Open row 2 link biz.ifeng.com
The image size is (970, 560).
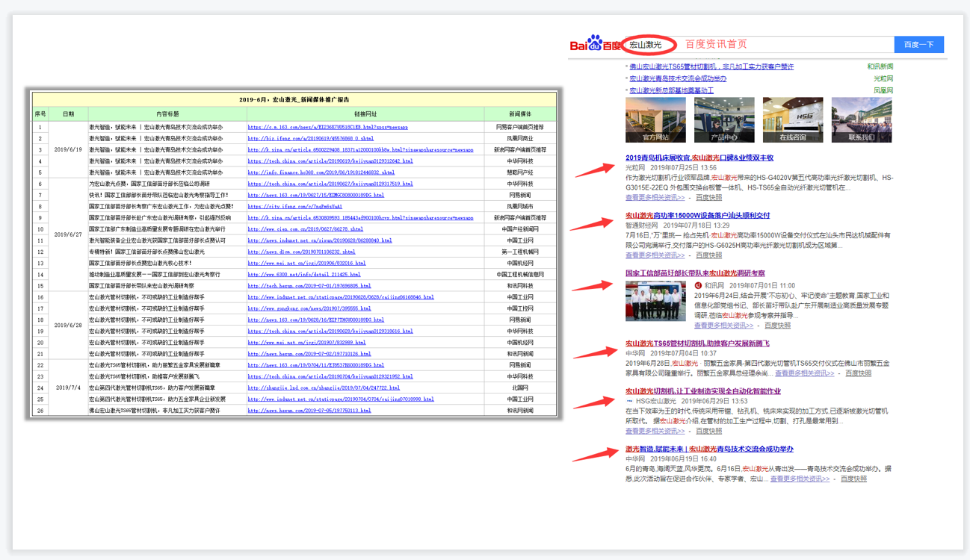click(x=310, y=138)
